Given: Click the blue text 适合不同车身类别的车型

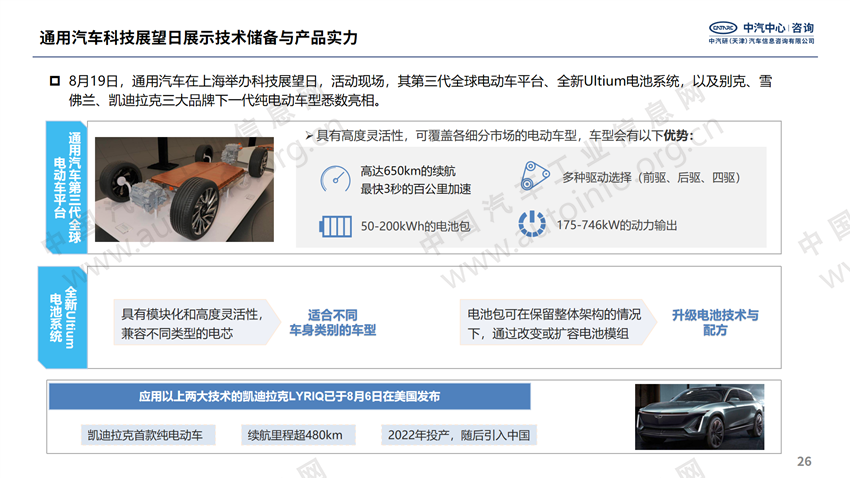Looking at the screenshot, I should (332, 322).
